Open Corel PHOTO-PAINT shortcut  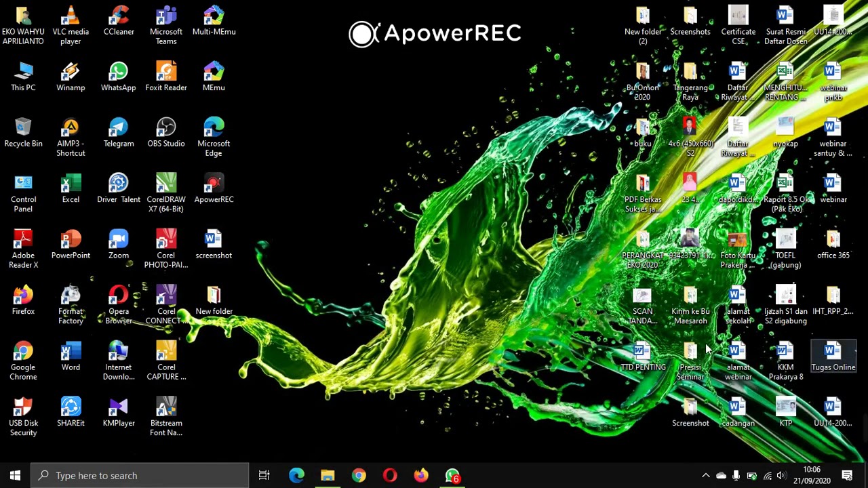[x=166, y=249]
